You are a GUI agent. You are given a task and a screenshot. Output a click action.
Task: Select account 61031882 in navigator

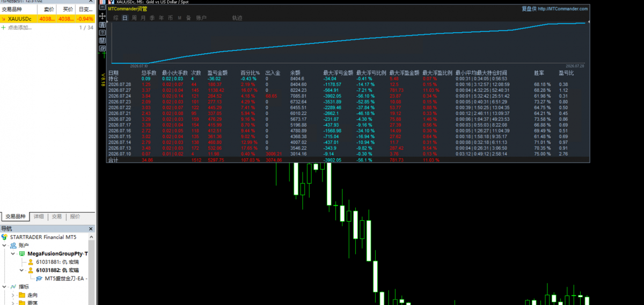coord(57,270)
